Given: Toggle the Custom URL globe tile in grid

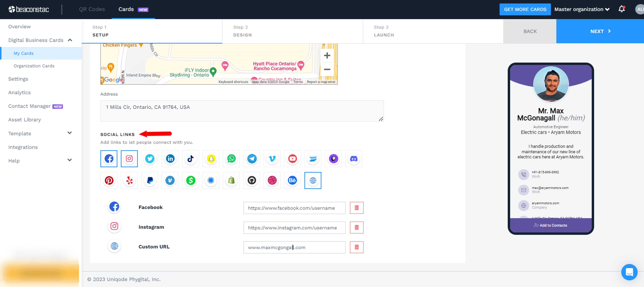Looking at the screenshot, I should pyautogui.click(x=313, y=180).
